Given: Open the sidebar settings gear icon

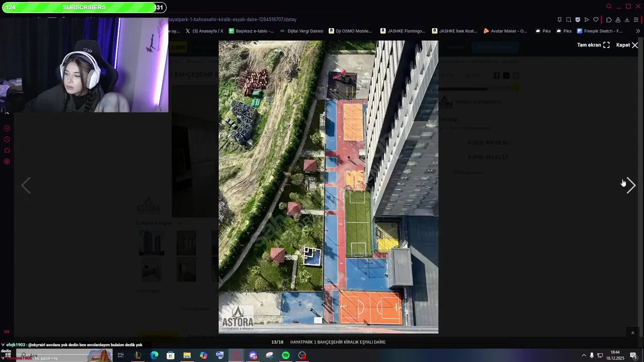Looking at the screenshot, I should (7, 161).
